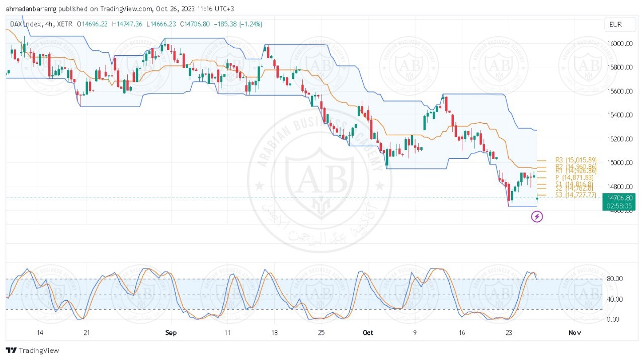644x360 pixels.
Task: Click the 14 date label on the time axis
Action: [40, 333]
